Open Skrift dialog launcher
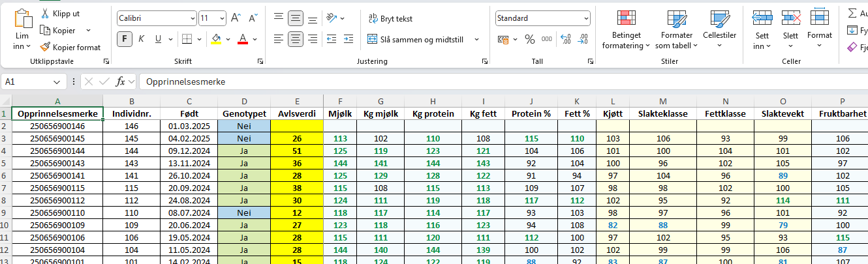 pyautogui.click(x=260, y=61)
